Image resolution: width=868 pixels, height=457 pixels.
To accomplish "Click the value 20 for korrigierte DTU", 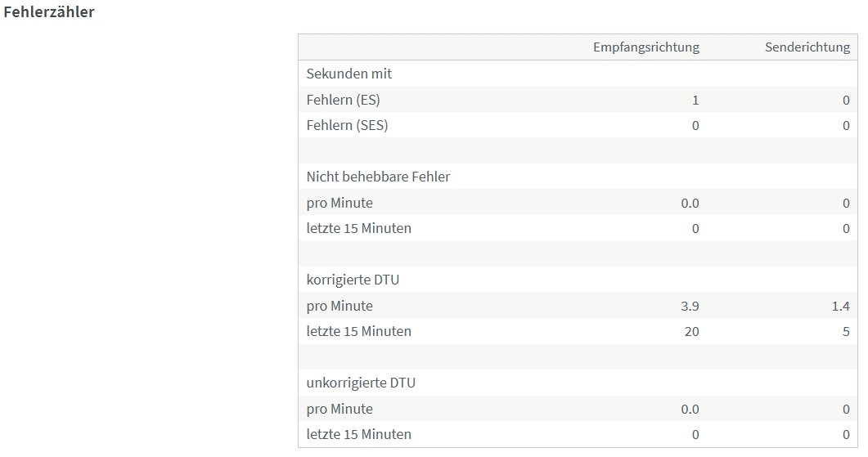I will 692,331.
